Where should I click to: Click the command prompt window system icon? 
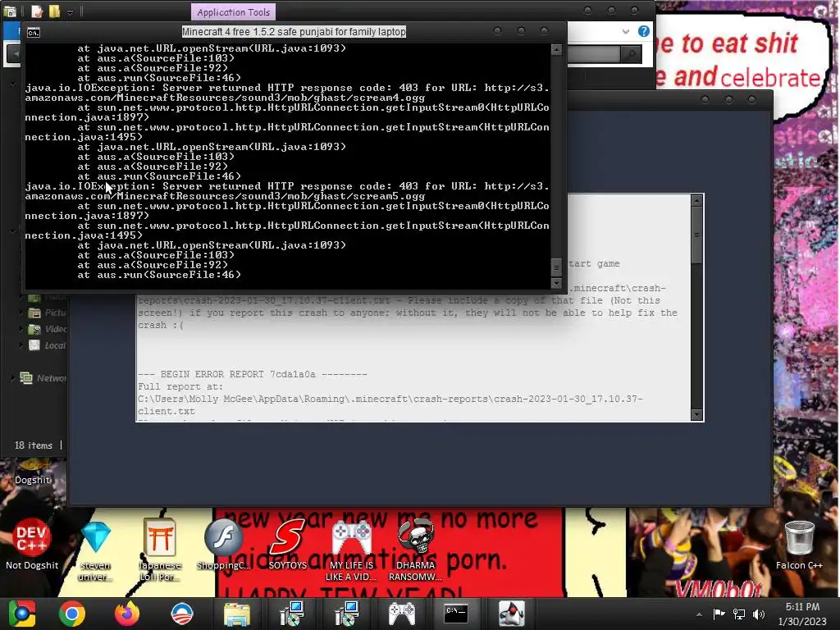[x=33, y=33]
